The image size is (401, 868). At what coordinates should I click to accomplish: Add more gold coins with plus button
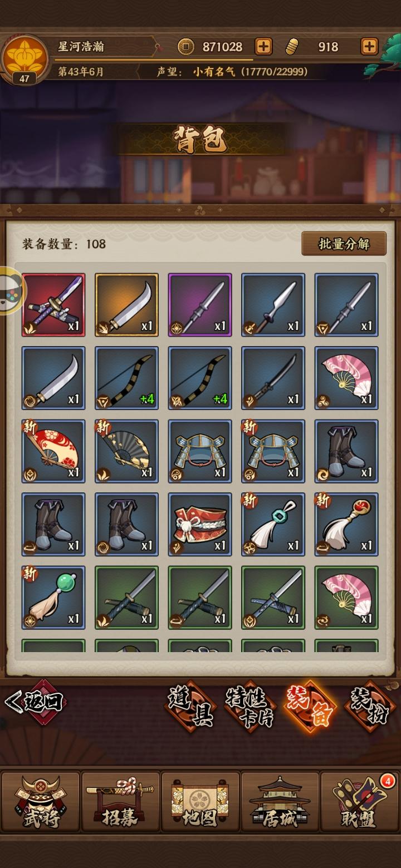pos(263,47)
